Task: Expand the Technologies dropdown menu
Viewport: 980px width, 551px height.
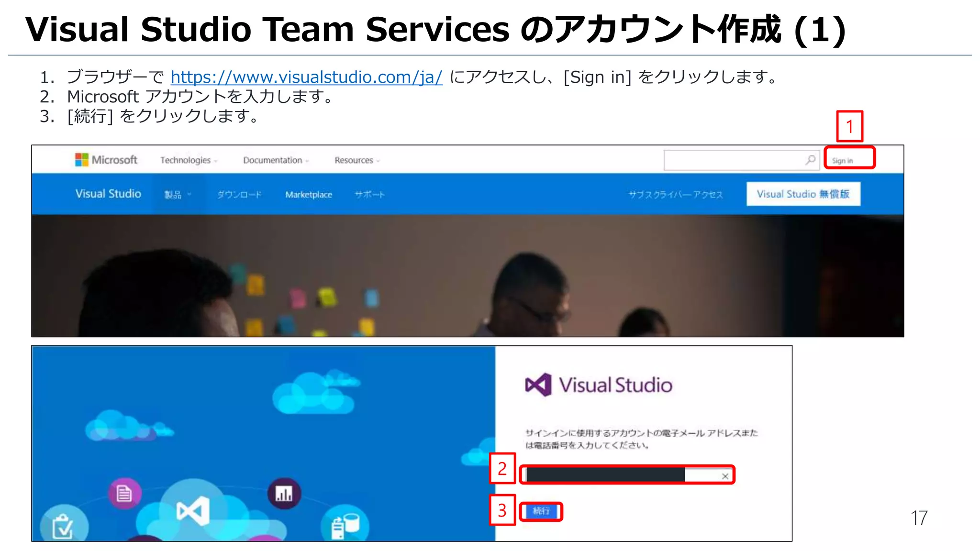Action: click(189, 160)
